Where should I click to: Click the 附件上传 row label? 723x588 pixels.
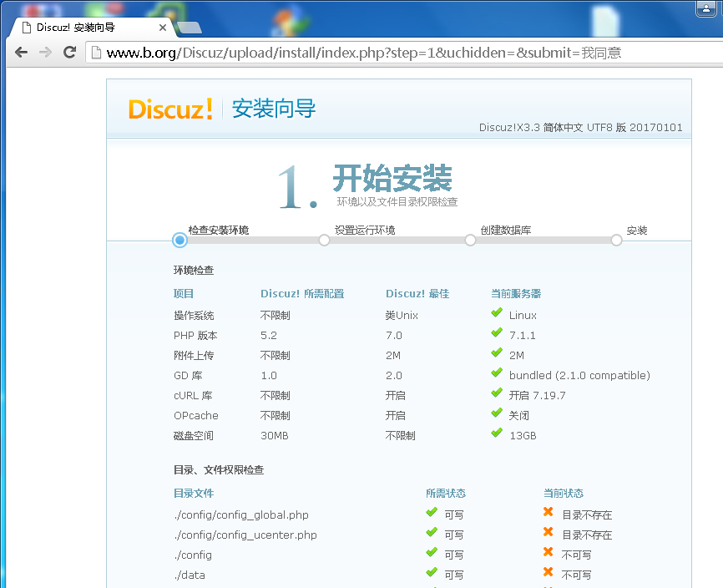(x=194, y=356)
